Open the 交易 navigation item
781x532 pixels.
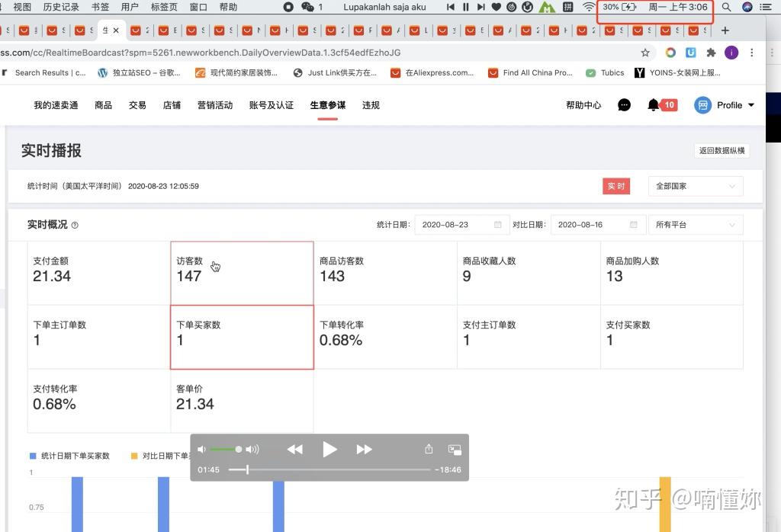coord(137,105)
